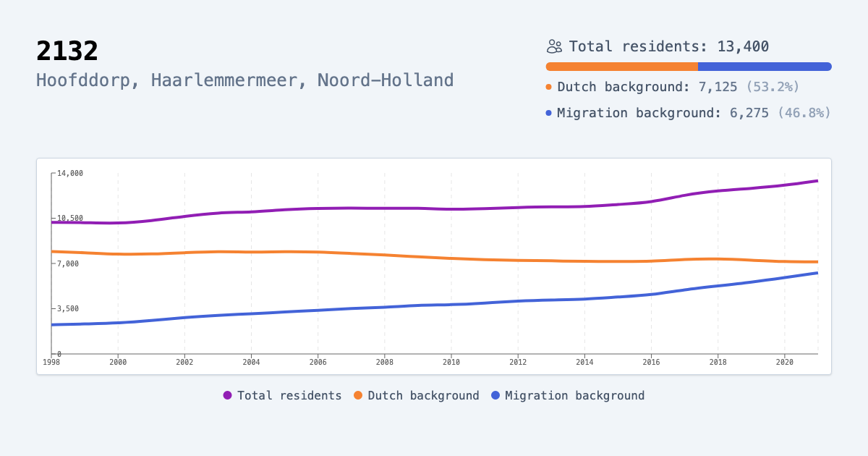
Task: Select the postcode heading 2132
Action: (x=67, y=51)
